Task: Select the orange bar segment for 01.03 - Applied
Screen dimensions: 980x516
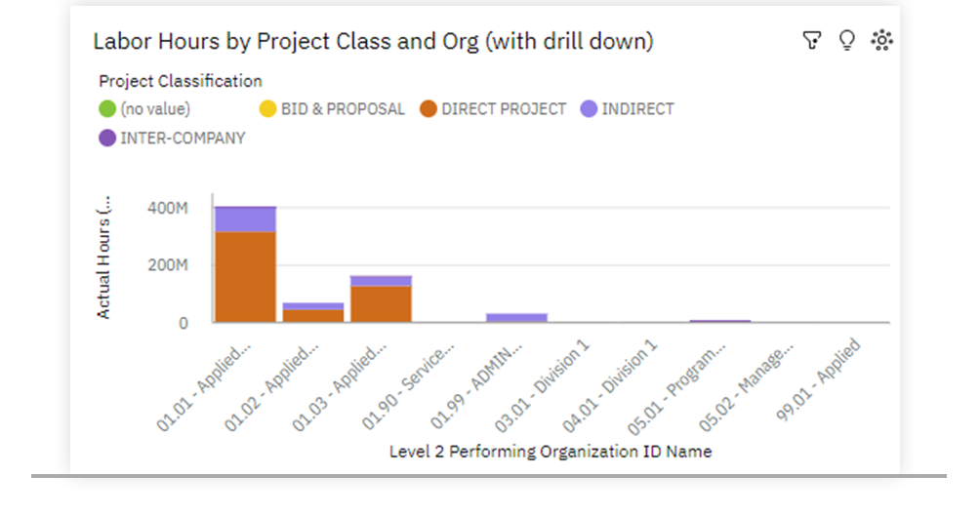Action: click(381, 303)
